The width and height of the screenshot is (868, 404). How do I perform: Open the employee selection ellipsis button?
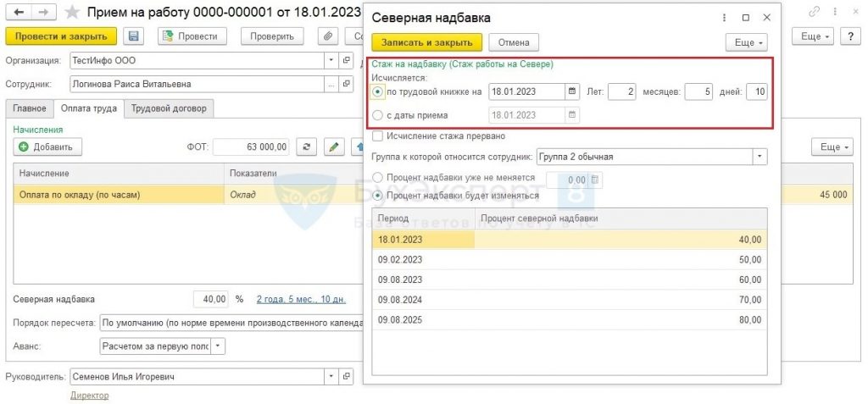pos(331,84)
